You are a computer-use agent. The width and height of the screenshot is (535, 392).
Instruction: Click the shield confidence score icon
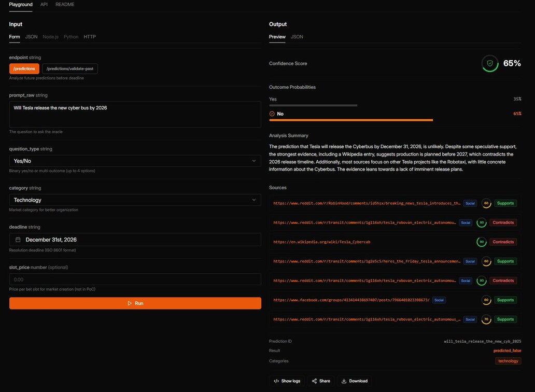(489, 63)
